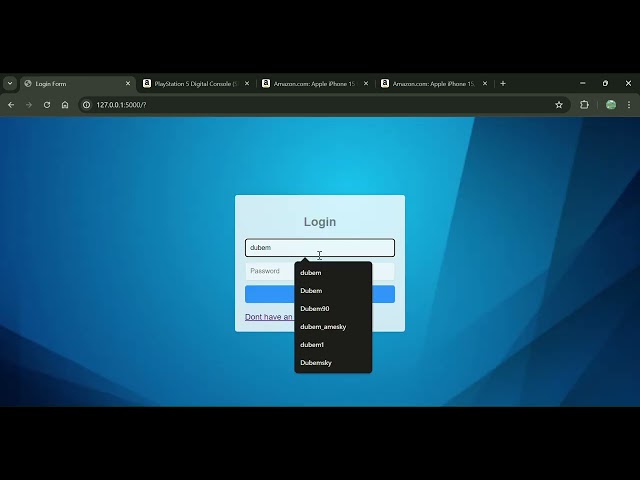Switch to PlayStation 5 Digital Console tab
Image resolution: width=640 pixels, height=480 pixels.
[x=196, y=84]
